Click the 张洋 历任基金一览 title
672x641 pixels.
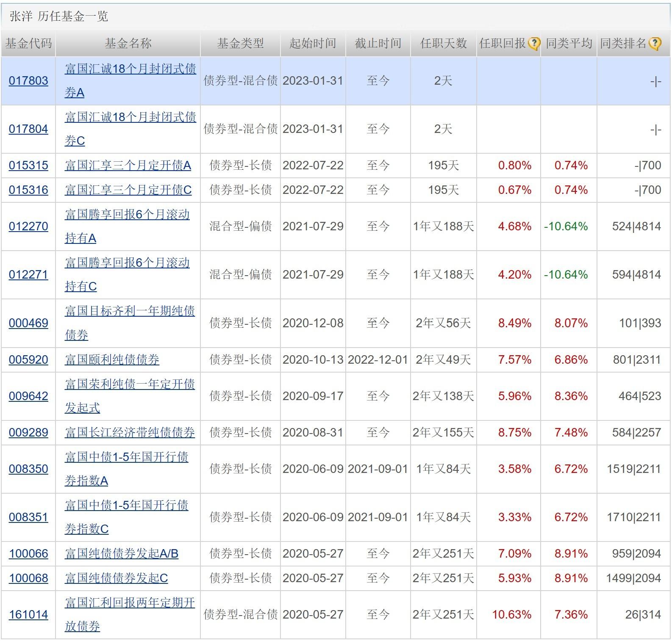(59, 17)
